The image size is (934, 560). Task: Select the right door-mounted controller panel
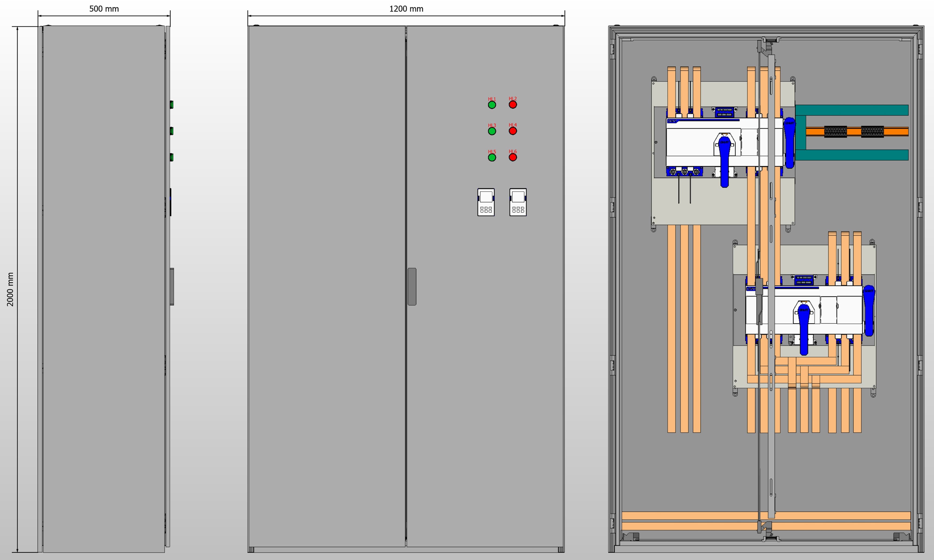pos(518,202)
